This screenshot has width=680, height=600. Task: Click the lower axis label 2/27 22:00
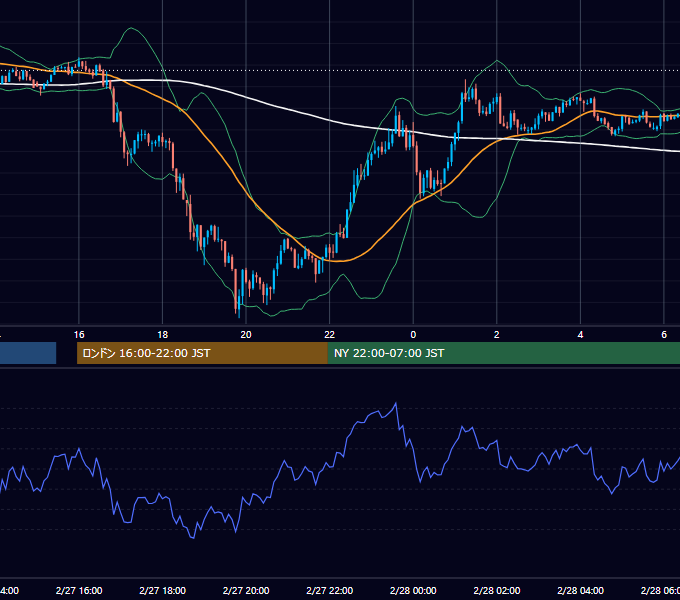point(330,590)
